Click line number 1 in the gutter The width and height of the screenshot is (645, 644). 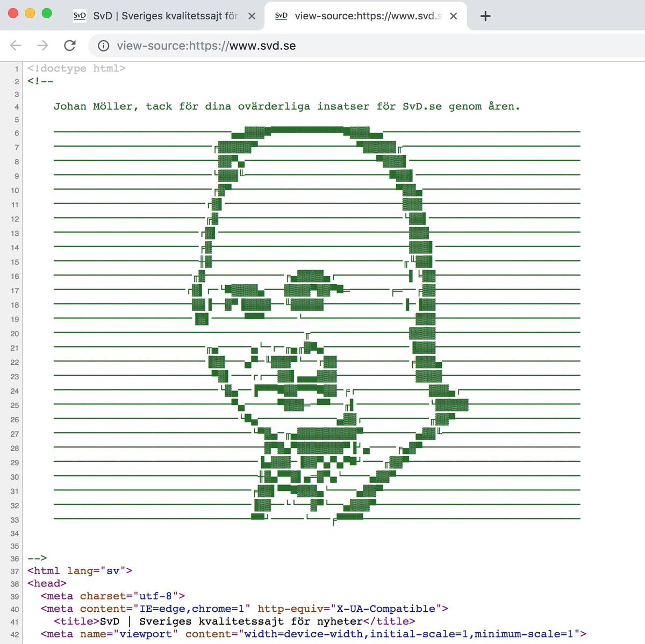[17, 69]
